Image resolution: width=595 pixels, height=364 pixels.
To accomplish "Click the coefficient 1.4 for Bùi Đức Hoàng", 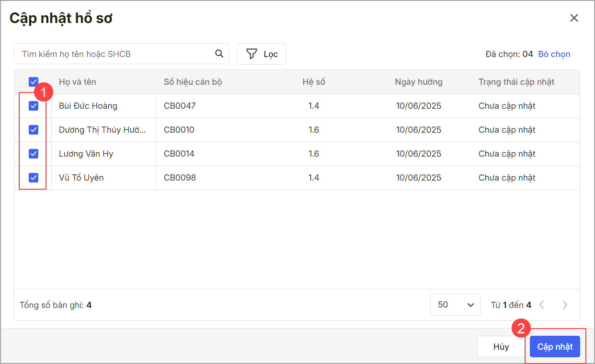I will pyautogui.click(x=314, y=106).
